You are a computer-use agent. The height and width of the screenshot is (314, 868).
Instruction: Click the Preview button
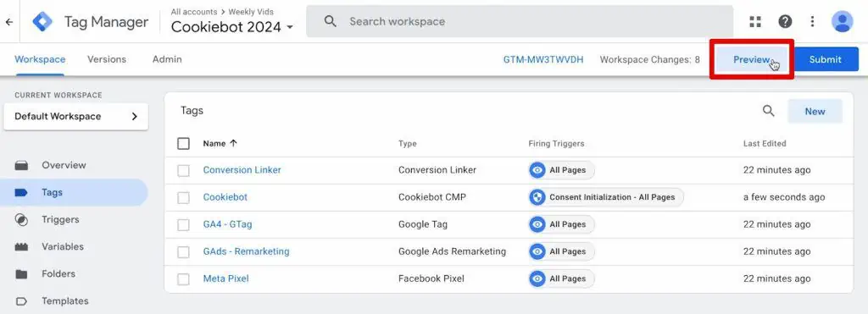tap(752, 60)
